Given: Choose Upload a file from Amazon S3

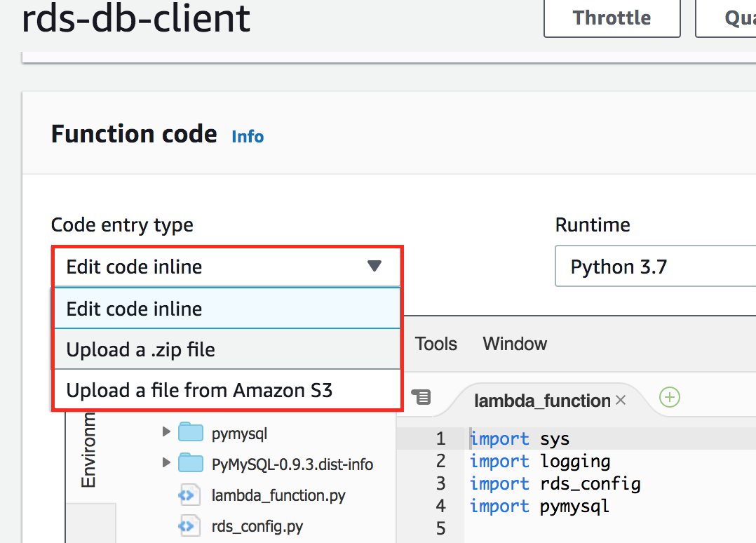Looking at the screenshot, I should 227,390.
